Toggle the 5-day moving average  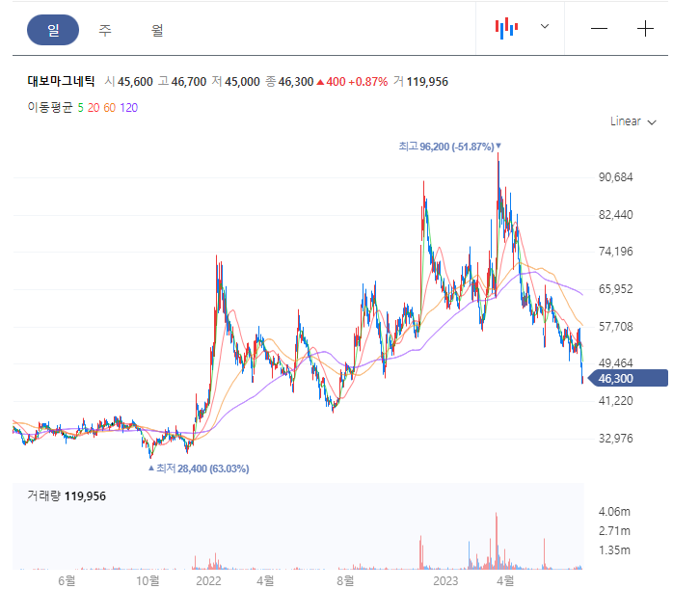click(x=80, y=108)
